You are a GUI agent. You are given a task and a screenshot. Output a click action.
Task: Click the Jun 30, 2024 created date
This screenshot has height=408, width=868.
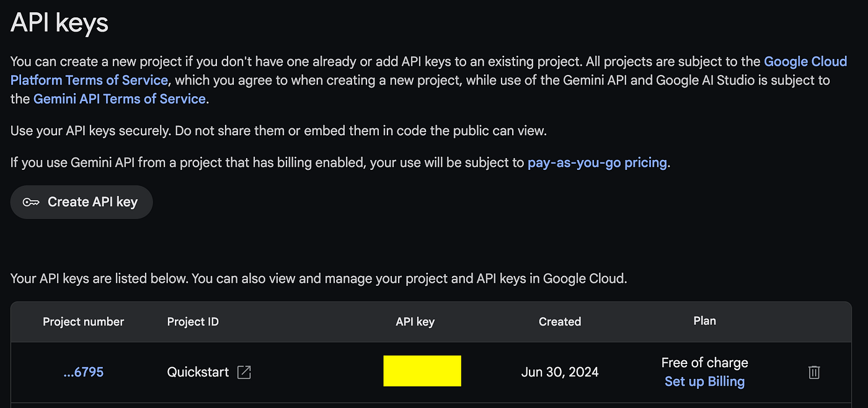pyautogui.click(x=560, y=372)
